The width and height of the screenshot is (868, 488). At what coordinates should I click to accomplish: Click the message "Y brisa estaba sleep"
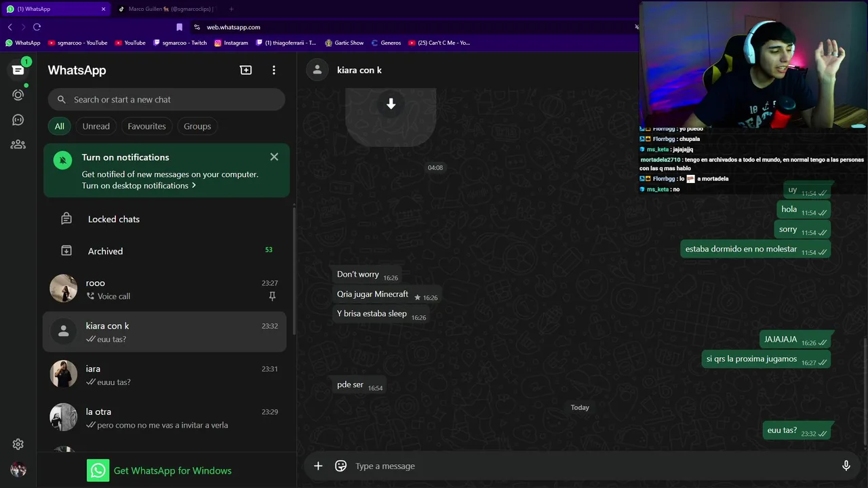(381, 314)
